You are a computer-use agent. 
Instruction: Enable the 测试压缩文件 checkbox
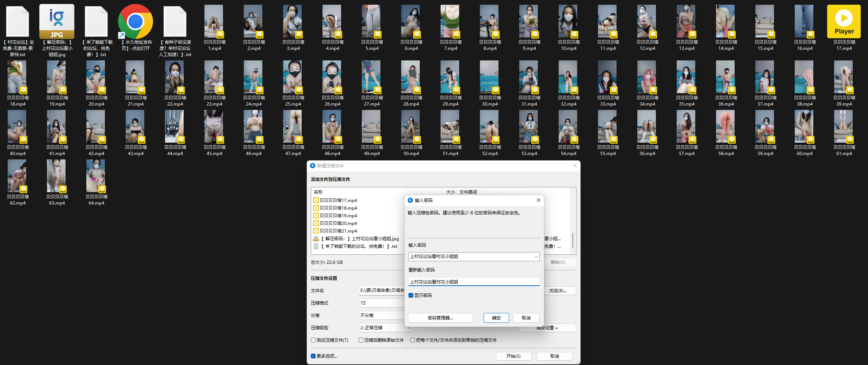pos(313,340)
